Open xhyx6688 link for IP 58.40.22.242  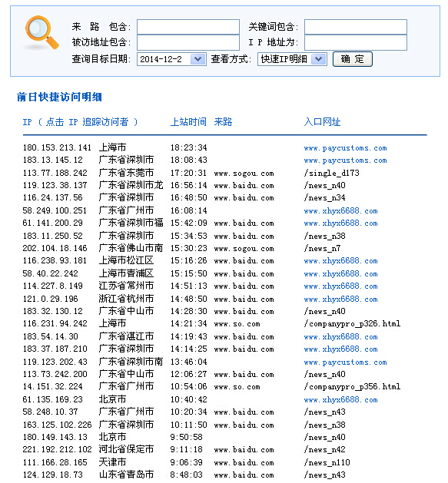point(340,274)
